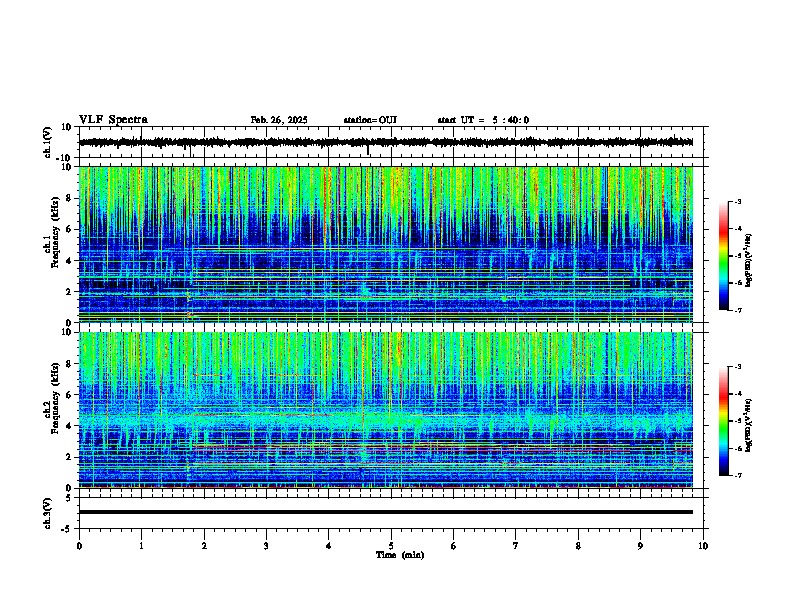
Task: Click the "ch.3(V)" y-axis label
Action: point(48,513)
